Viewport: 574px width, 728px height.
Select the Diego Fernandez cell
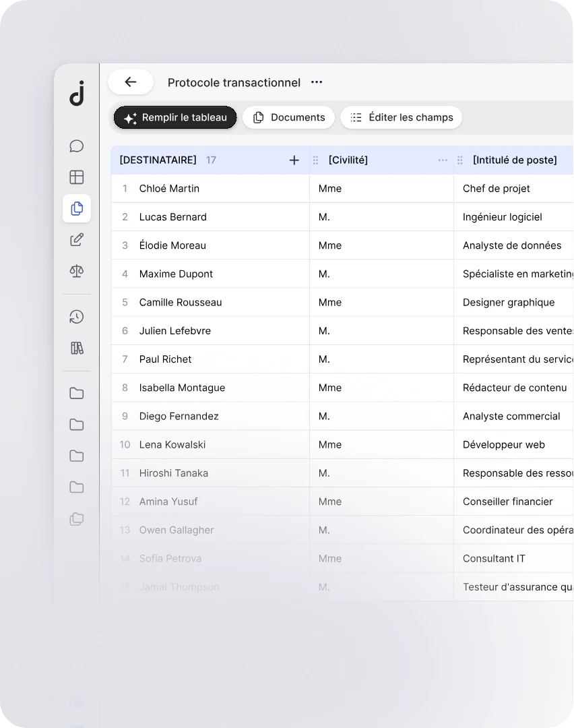[210, 416]
